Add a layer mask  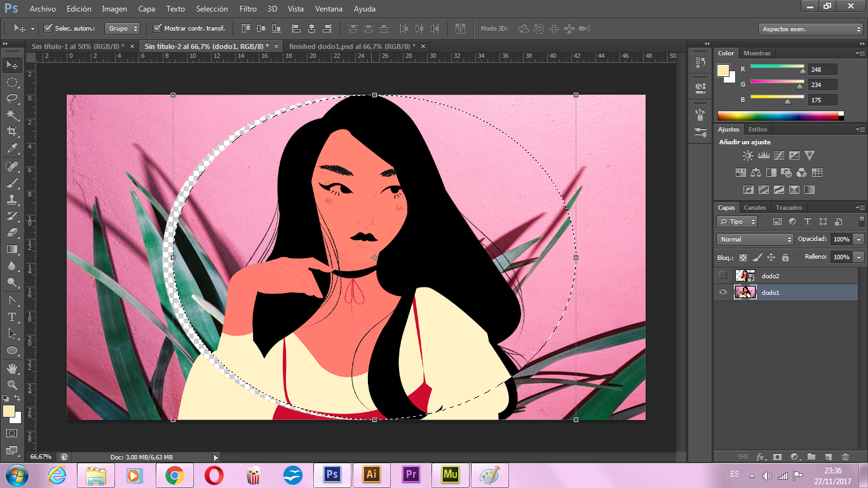[x=777, y=456]
